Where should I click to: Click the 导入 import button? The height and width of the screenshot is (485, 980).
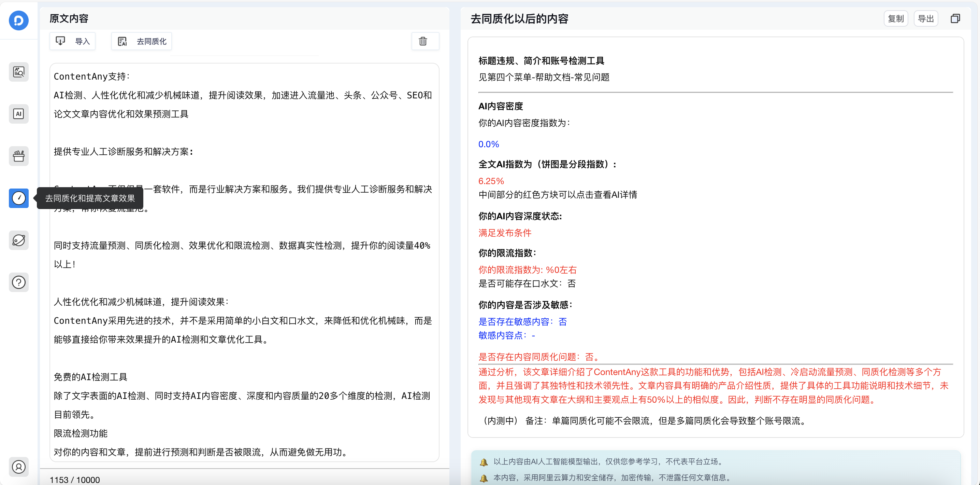click(72, 41)
